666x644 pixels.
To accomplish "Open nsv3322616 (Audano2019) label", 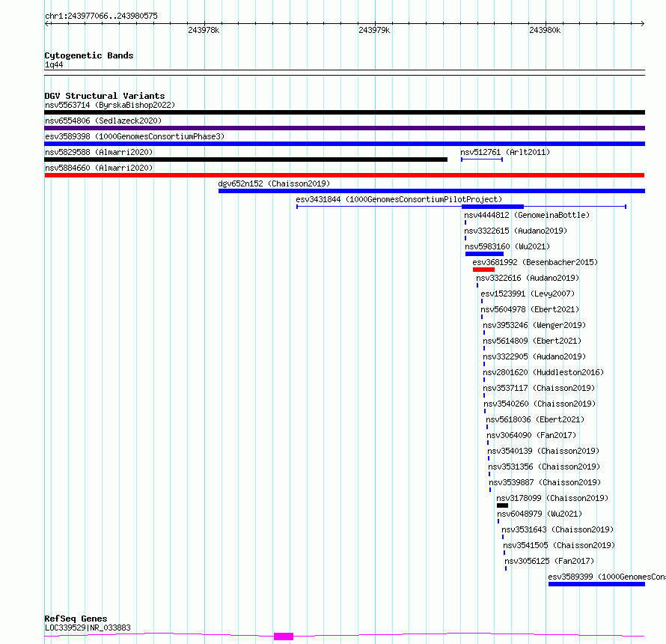I will [x=528, y=278].
